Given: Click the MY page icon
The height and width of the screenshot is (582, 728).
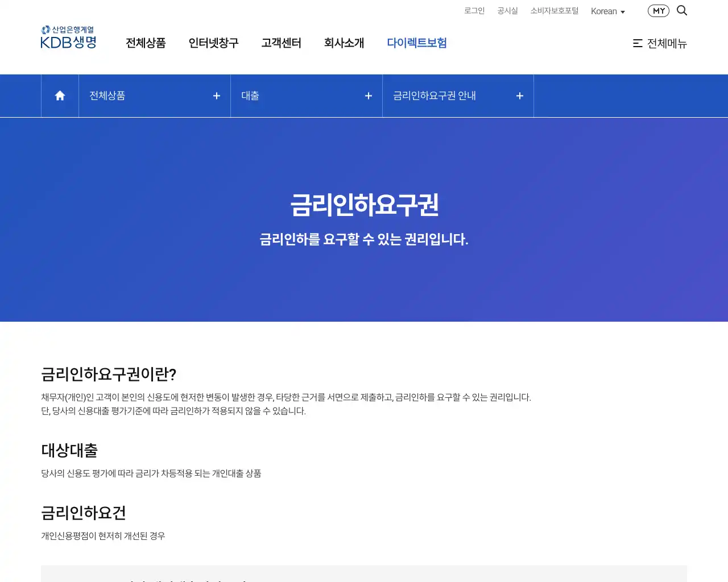Looking at the screenshot, I should pyautogui.click(x=658, y=10).
